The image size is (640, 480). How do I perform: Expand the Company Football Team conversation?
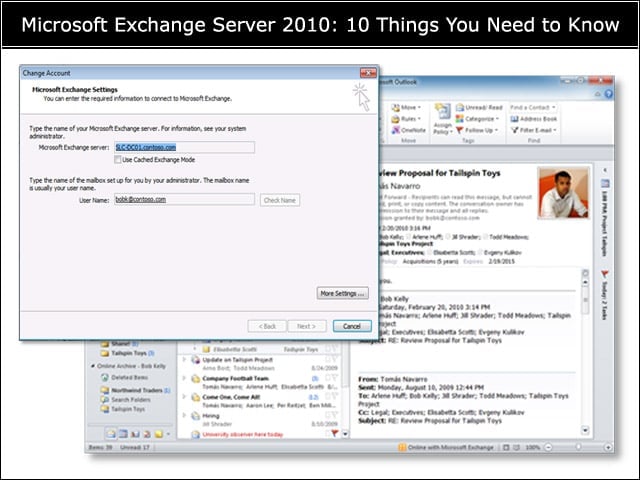point(184,378)
